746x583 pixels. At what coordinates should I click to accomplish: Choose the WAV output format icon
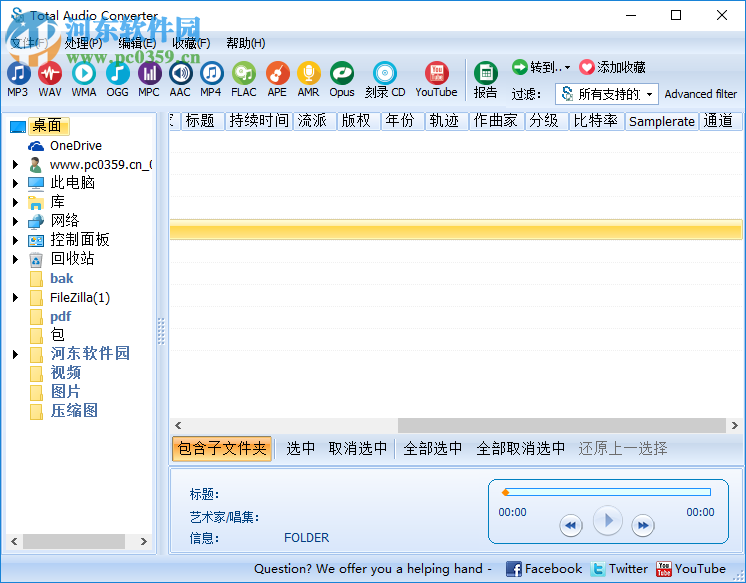point(50,74)
